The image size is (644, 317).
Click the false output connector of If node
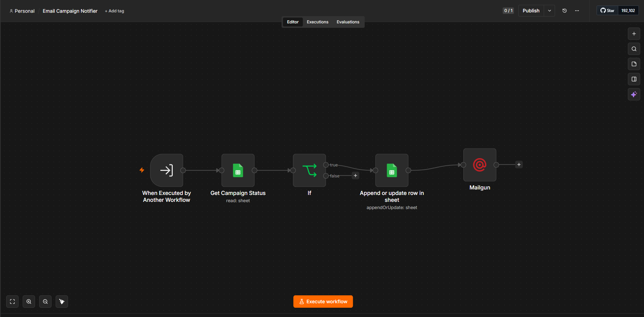click(x=326, y=176)
